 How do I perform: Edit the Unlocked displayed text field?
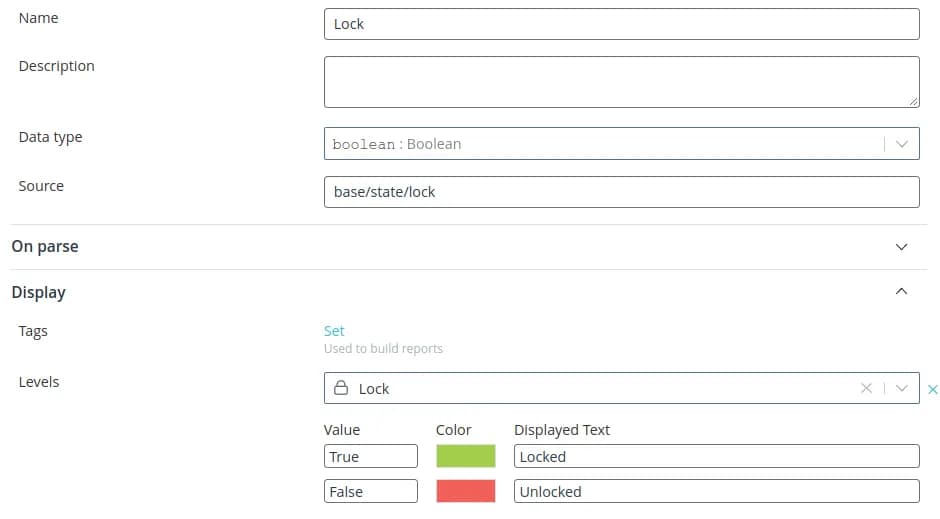tap(716, 491)
